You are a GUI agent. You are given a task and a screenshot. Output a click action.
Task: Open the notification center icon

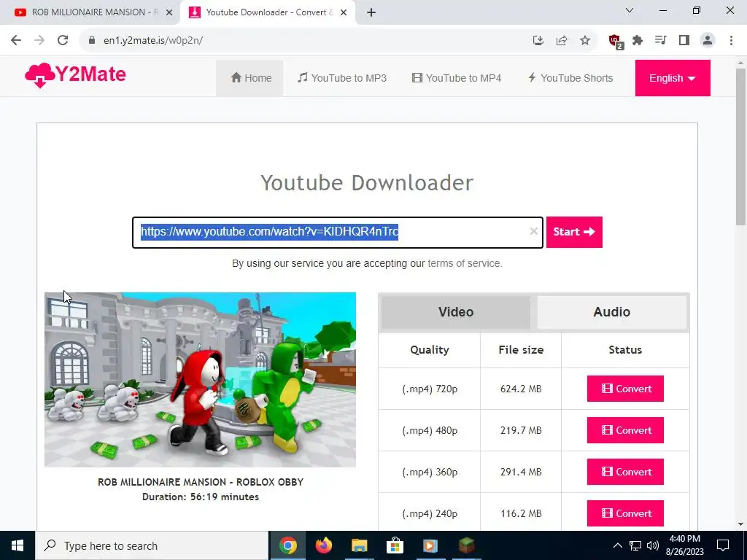pyautogui.click(x=723, y=545)
